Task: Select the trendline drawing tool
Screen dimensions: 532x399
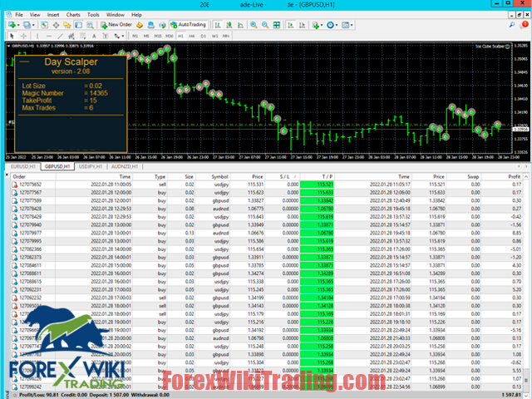Action: [60, 36]
